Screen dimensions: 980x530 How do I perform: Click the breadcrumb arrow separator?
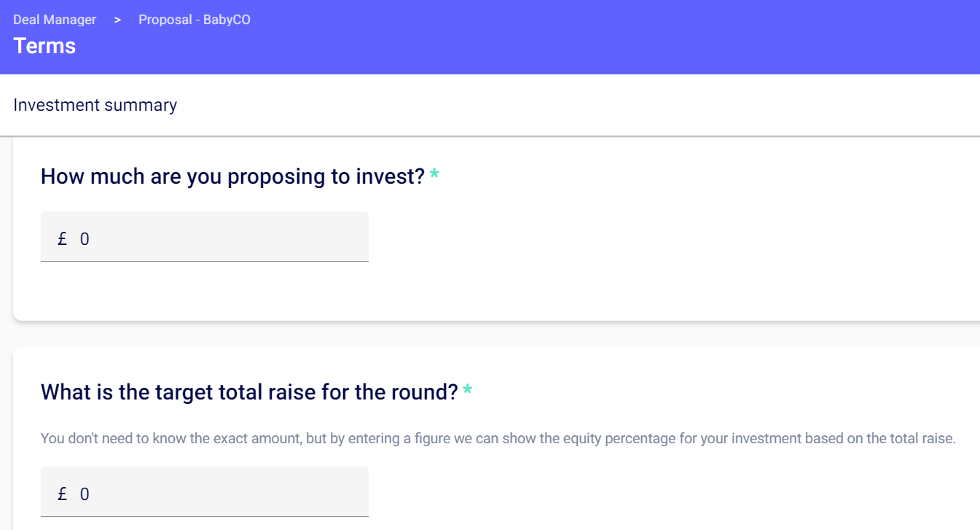click(x=117, y=20)
